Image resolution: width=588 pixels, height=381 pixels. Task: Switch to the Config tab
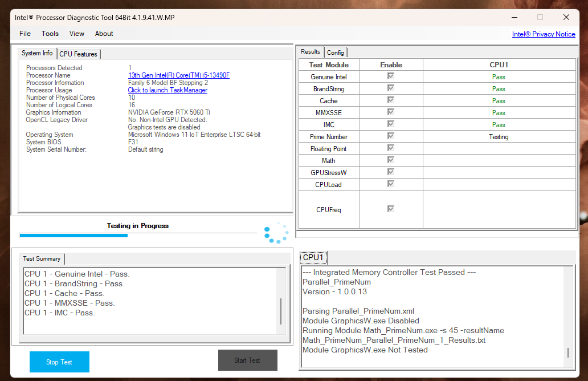point(335,52)
